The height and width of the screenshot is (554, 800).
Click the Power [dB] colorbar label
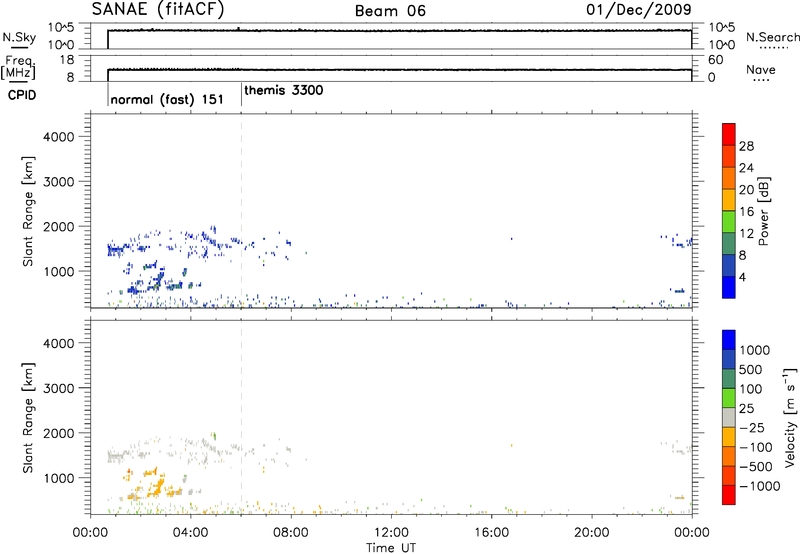[764, 211]
